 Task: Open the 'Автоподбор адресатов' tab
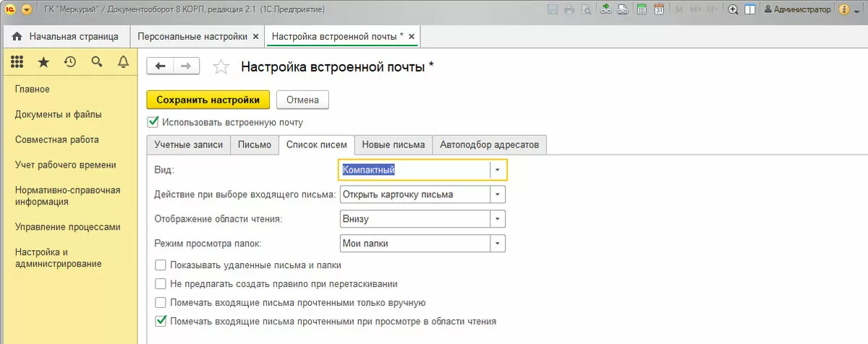[490, 145]
